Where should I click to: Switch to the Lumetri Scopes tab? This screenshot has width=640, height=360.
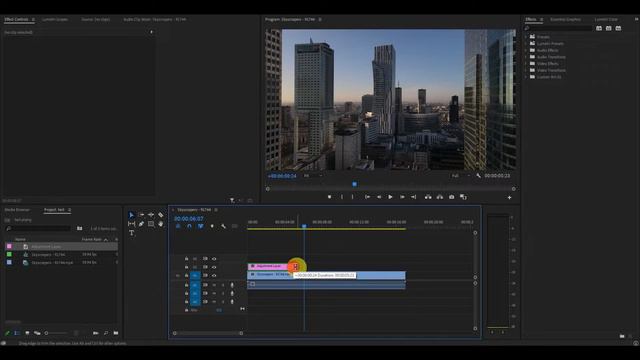pyautogui.click(x=55, y=19)
